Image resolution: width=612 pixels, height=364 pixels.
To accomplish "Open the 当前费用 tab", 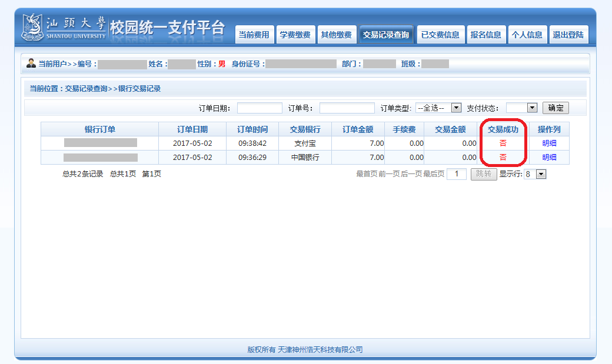I will 254,35.
